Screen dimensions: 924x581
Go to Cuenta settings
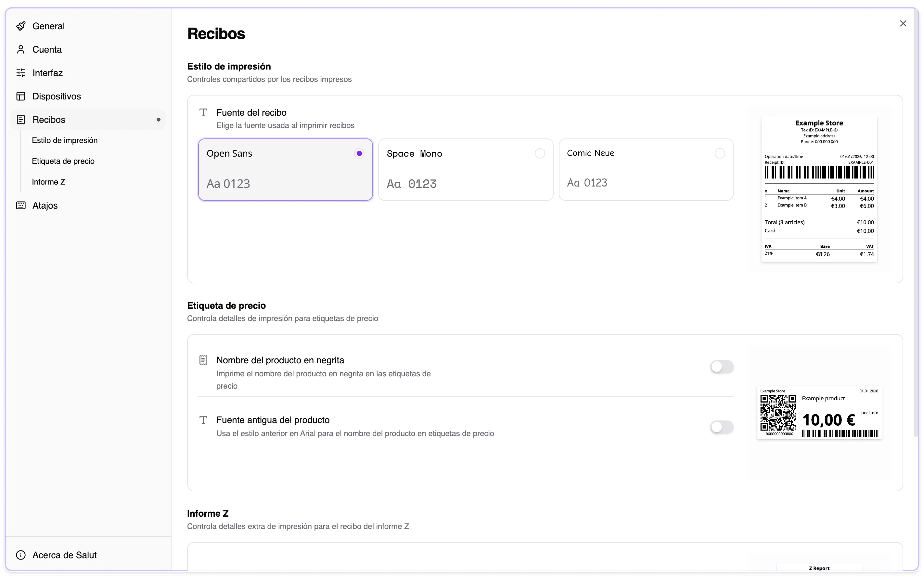click(x=88, y=49)
